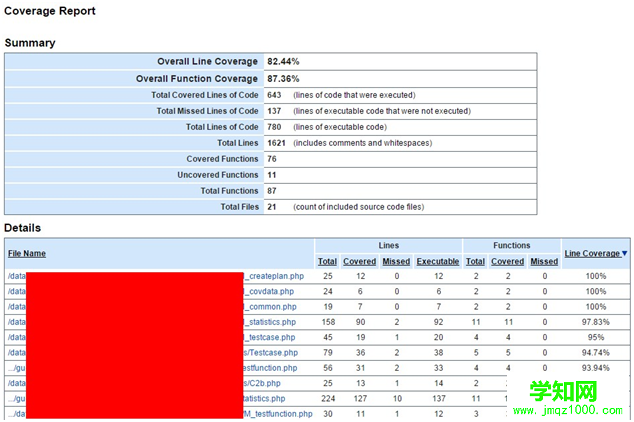634x422 pixels.
Task: Sort by Functions Total column header
Action: point(476,262)
